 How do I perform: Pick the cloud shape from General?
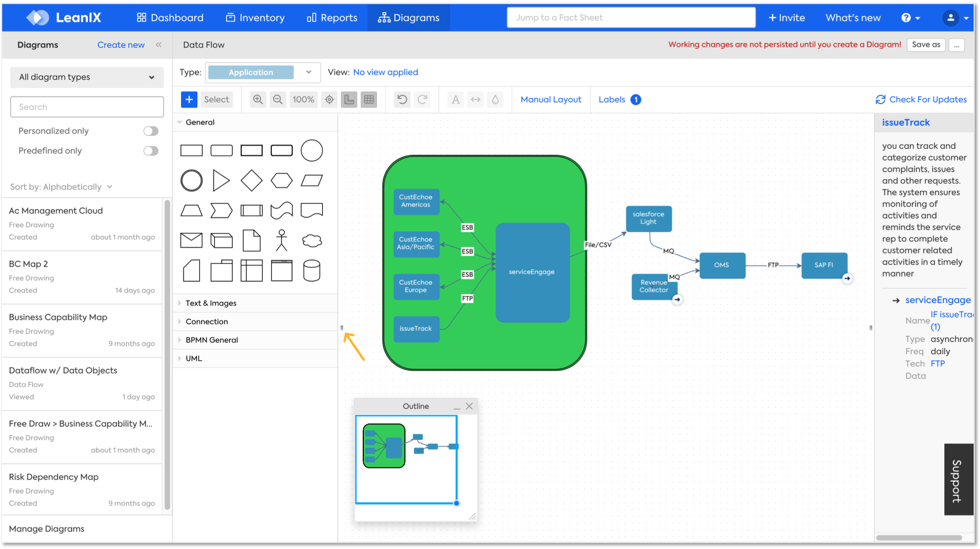tap(312, 241)
